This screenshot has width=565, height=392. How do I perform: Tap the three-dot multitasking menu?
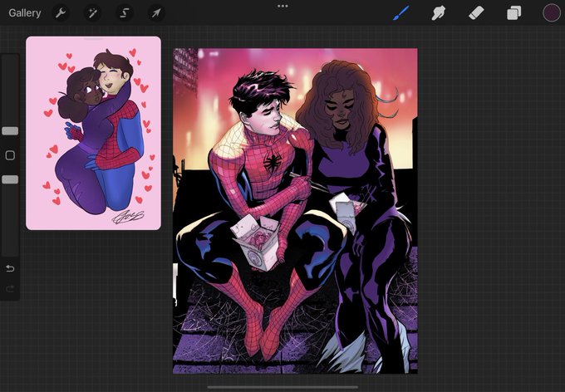click(282, 6)
